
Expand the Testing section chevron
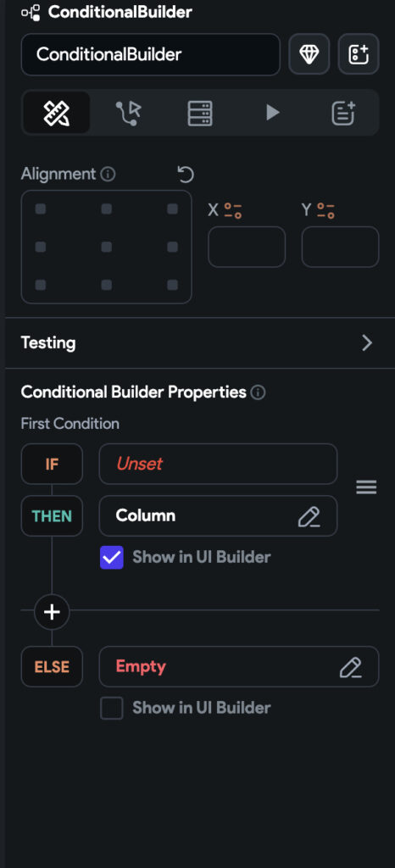coord(367,343)
